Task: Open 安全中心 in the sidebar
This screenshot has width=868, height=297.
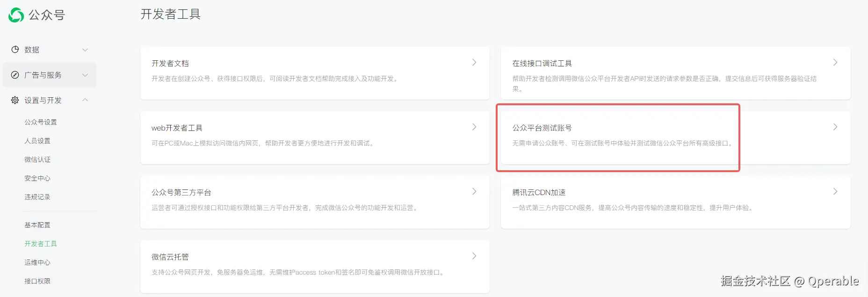Action: tap(37, 178)
